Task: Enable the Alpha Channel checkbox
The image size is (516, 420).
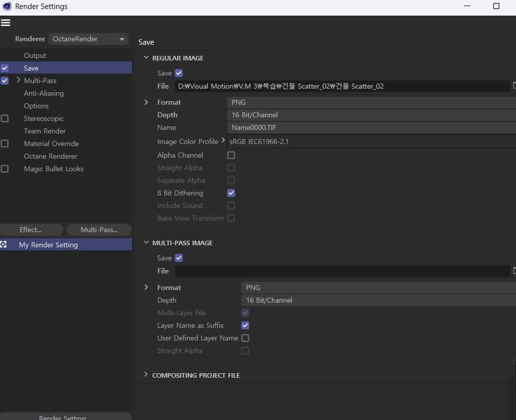Action: coord(231,155)
